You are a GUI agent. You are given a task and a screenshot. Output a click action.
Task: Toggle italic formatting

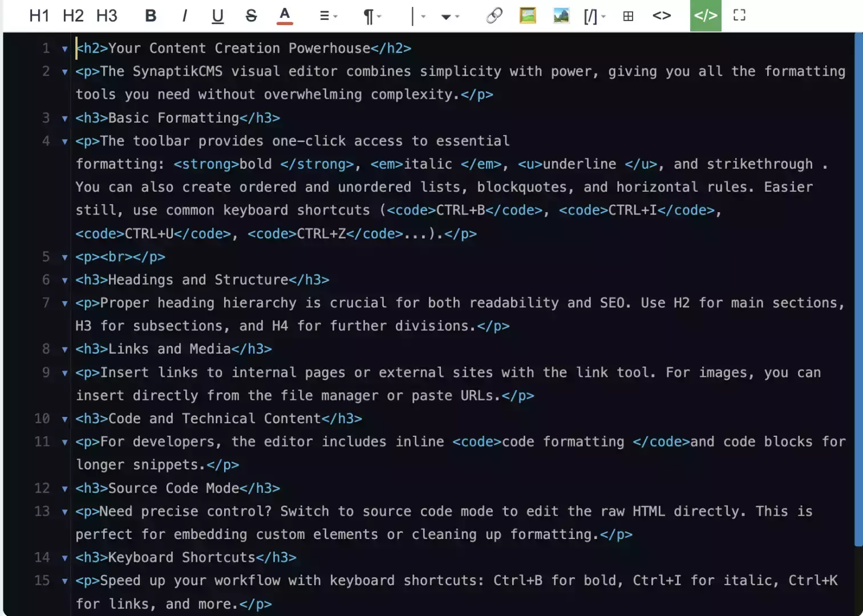point(184,15)
